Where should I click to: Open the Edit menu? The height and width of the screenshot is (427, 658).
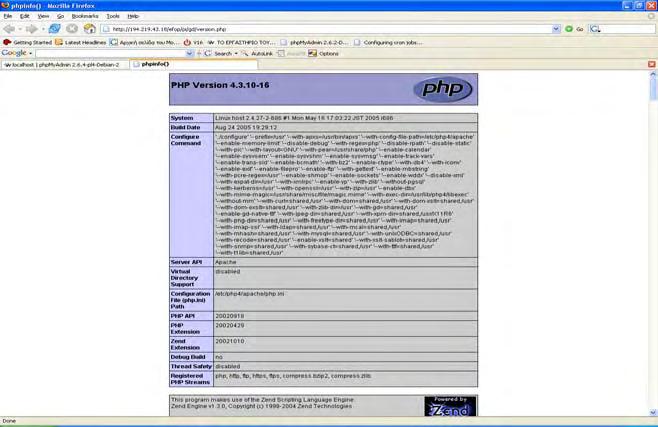(24, 16)
